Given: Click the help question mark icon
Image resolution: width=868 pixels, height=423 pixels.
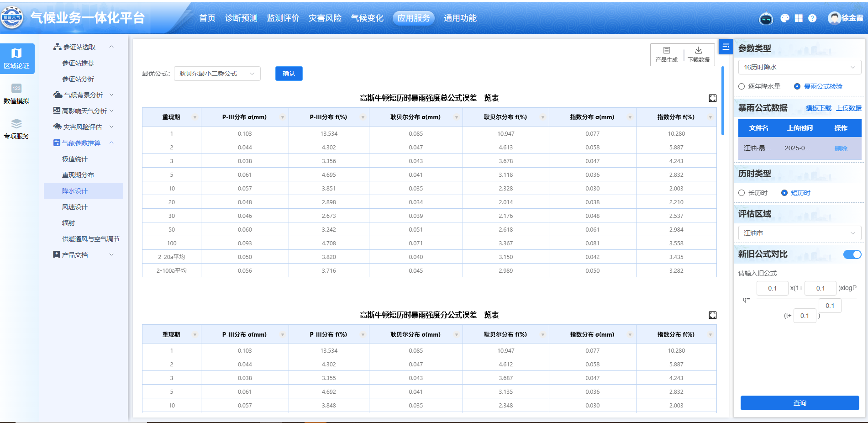Looking at the screenshot, I should [x=812, y=18].
